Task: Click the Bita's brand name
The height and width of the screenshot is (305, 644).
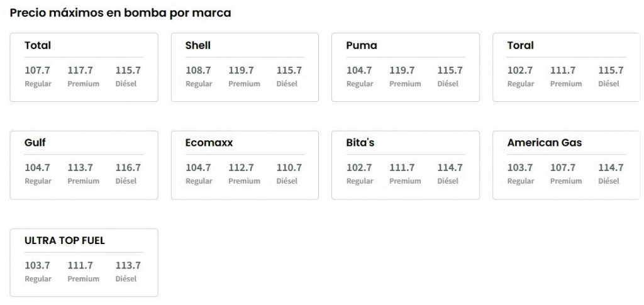Action: 360,143
